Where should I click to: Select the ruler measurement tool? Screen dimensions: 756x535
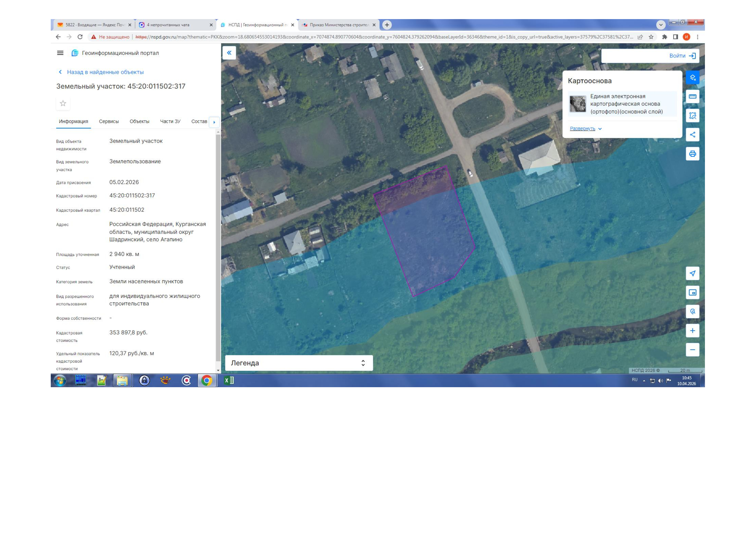click(692, 96)
